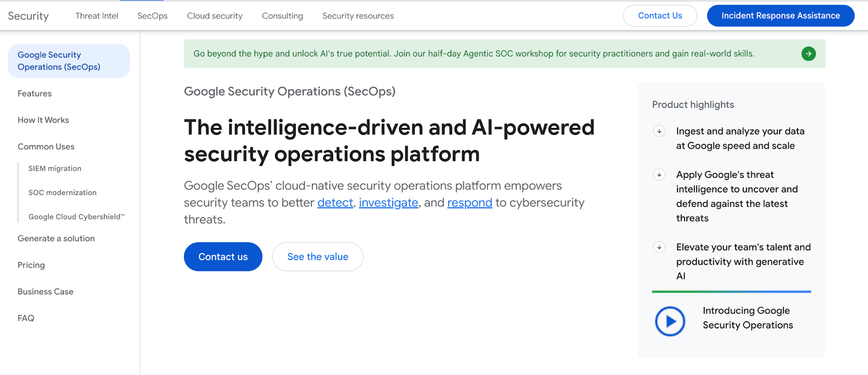Click the See the value button
The width and height of the screenshot is (868, 375).
point(318,257)
